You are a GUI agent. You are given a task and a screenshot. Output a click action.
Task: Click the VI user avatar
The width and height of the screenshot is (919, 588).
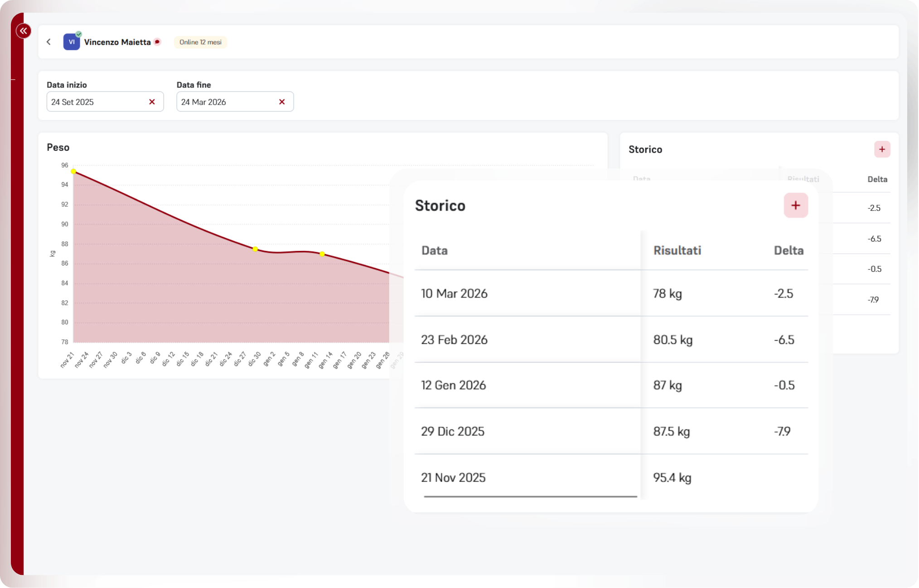[x=71, y=42]
